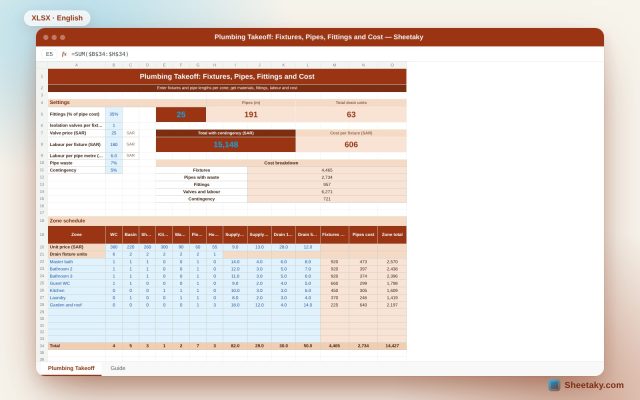This screenshot has height=400, width=640.
Task: Select the Master bath zone total 2,570
Action: [x=392, y=262]
